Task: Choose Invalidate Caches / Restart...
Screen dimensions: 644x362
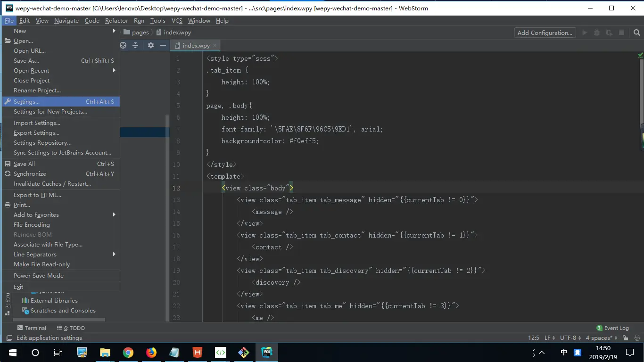Action: [x=61, y=184]
